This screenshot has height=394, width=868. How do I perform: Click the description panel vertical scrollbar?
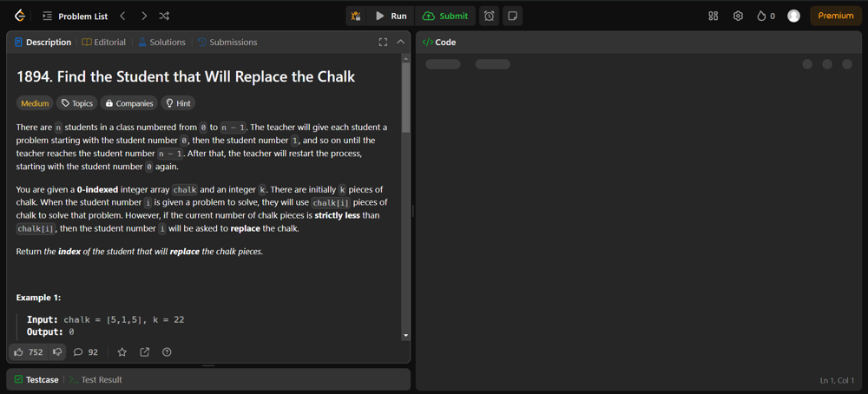click(405, 95)
